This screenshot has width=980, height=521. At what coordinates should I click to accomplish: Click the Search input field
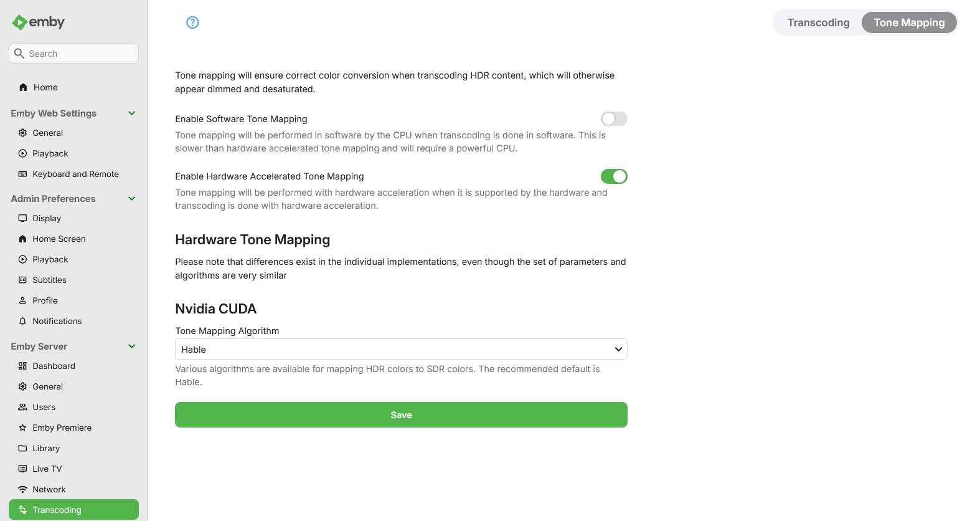[x=73, y=53]
